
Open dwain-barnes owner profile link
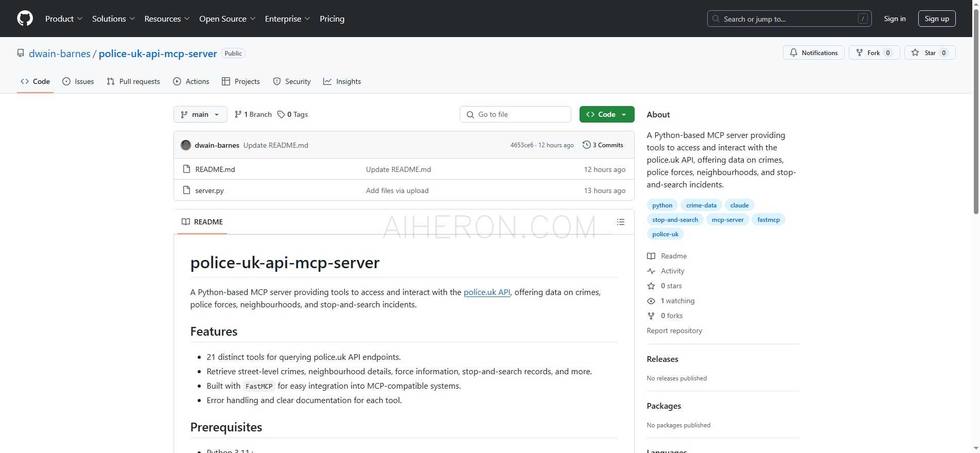point(60,54)
